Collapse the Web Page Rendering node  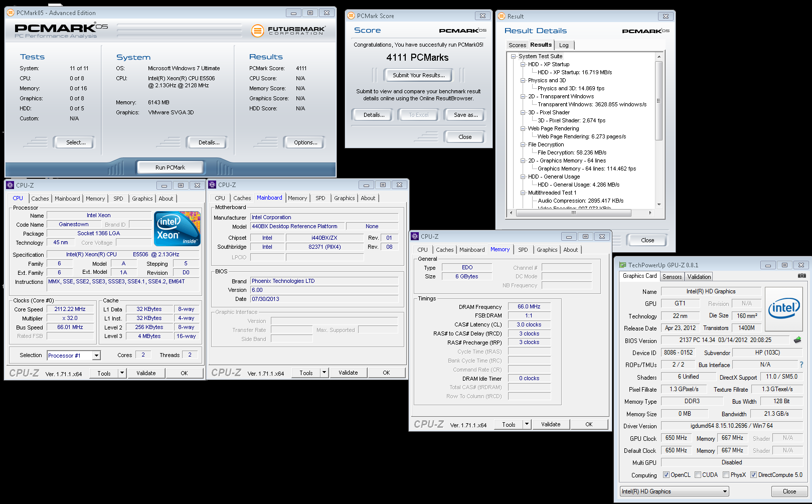(523, 128)
